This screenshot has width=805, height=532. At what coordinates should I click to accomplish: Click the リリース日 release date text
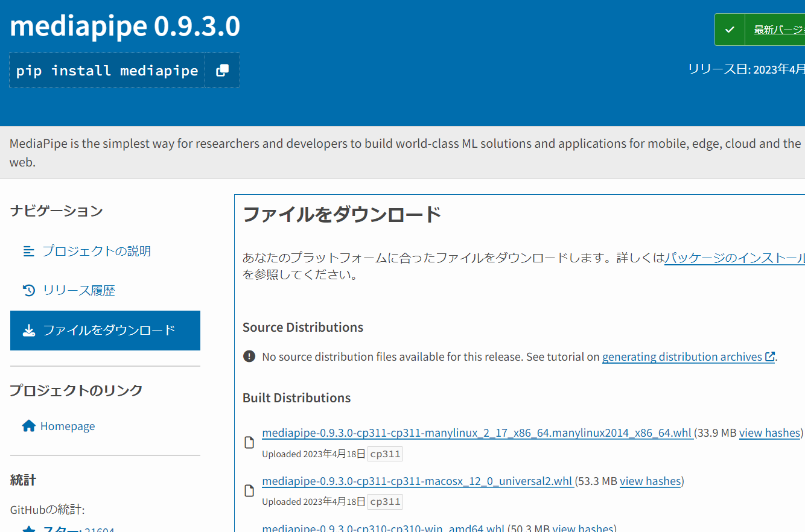point(746,69)
